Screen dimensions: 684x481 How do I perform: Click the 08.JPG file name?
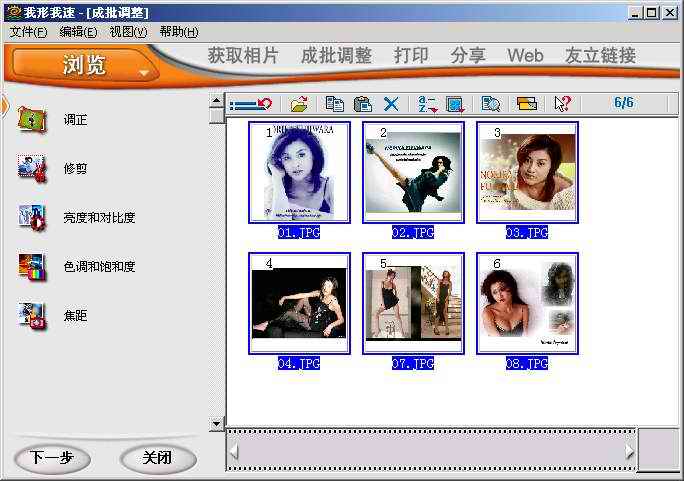pyautogui.click(x=527, y=363)
